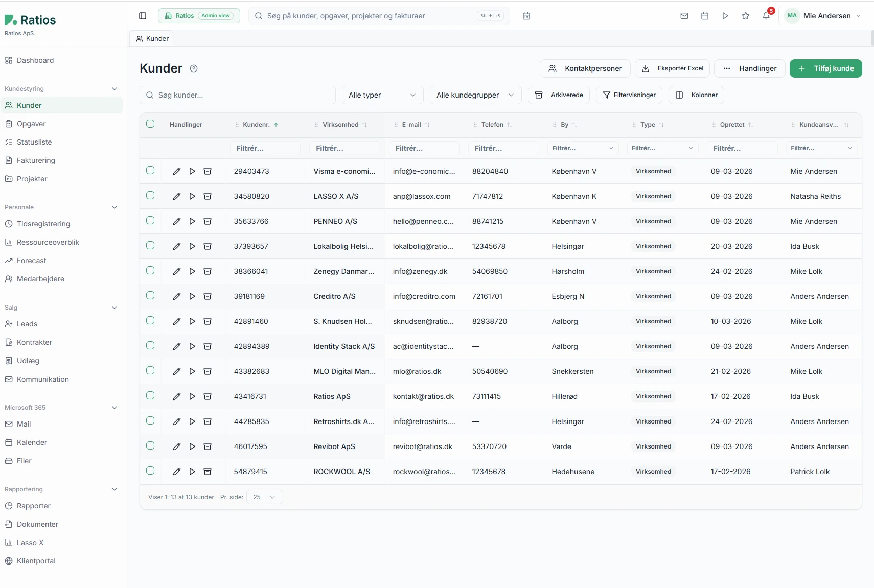Open the Type column filter dropdown
The image size is (874, 588).
[x=662, y=148]
